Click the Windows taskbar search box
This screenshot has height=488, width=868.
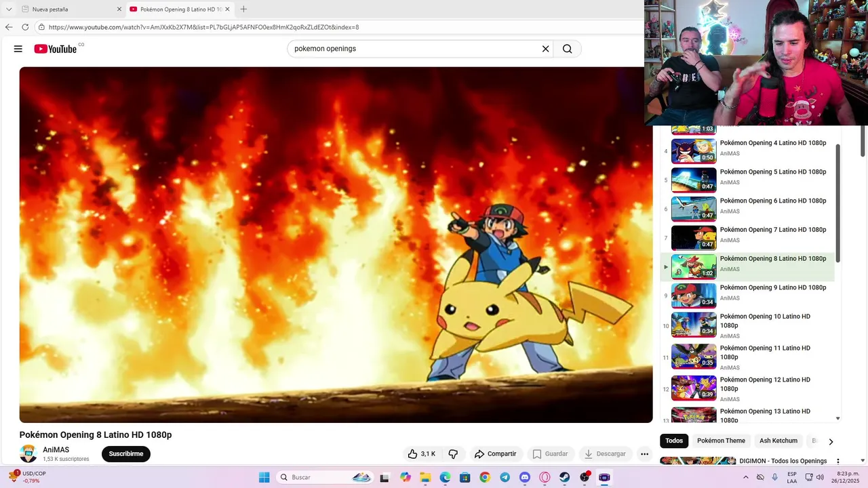325,477
